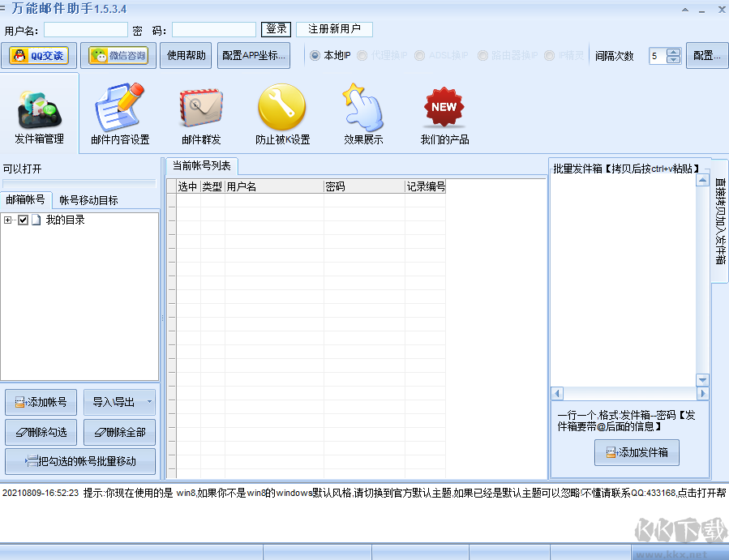The image size is (729, 560).
Task: Open the 发件箱管理 panel icon
Action: [38, 109]
